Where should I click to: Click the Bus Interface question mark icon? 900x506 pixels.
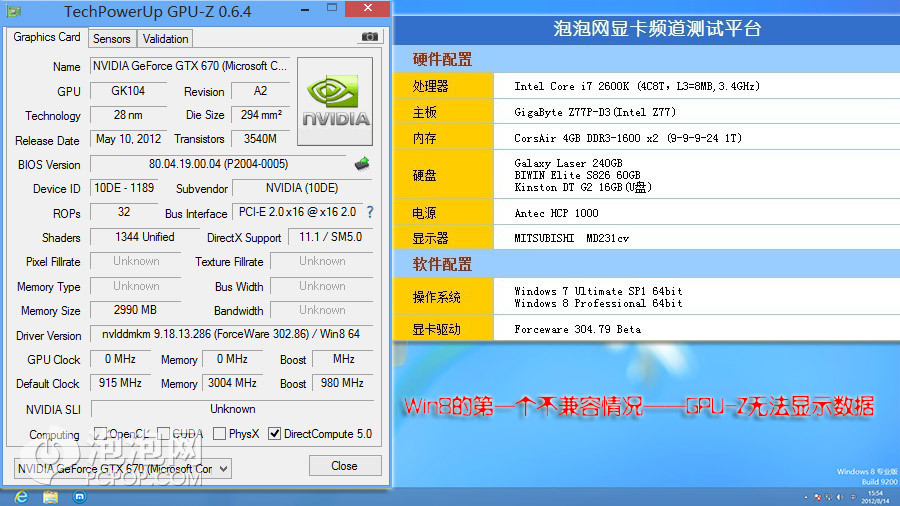coord(370,212)
